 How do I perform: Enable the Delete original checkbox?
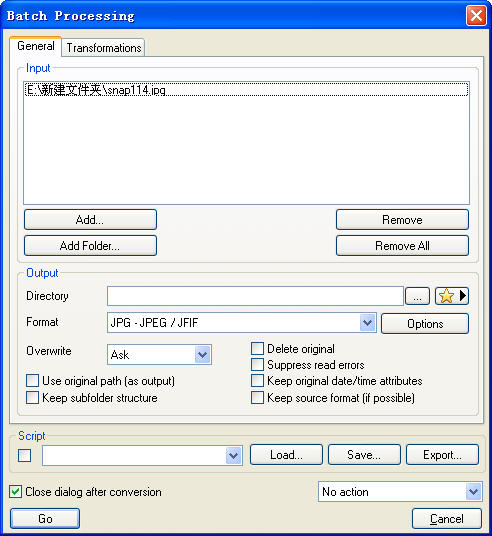click(257, 349)
